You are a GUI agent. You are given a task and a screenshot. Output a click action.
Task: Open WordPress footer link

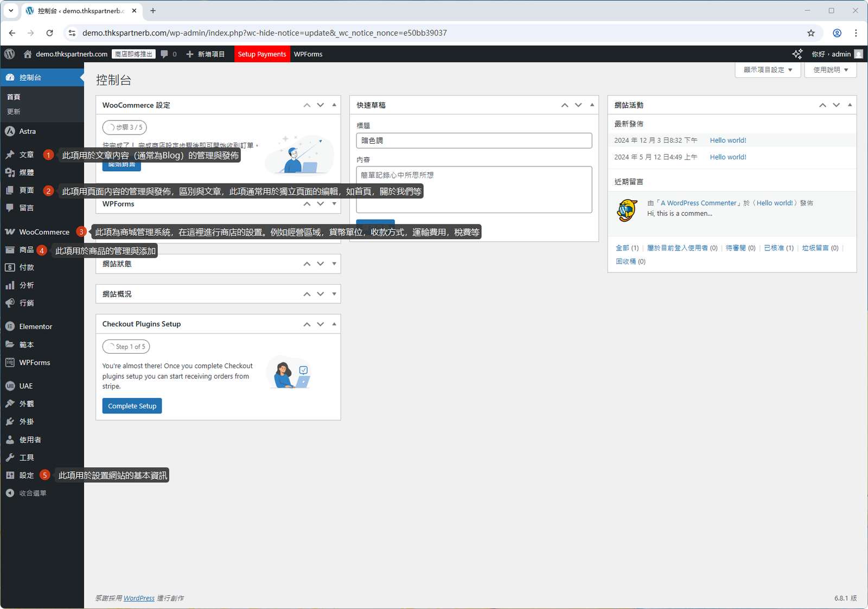[x=139, y=598]
